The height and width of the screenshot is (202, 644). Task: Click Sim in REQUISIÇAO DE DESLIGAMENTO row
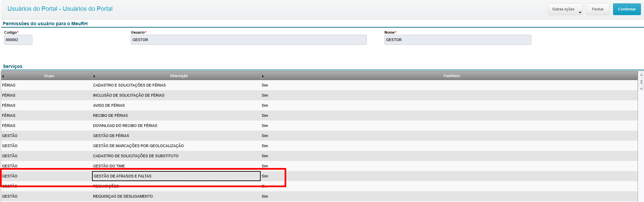tap(265, 196)
